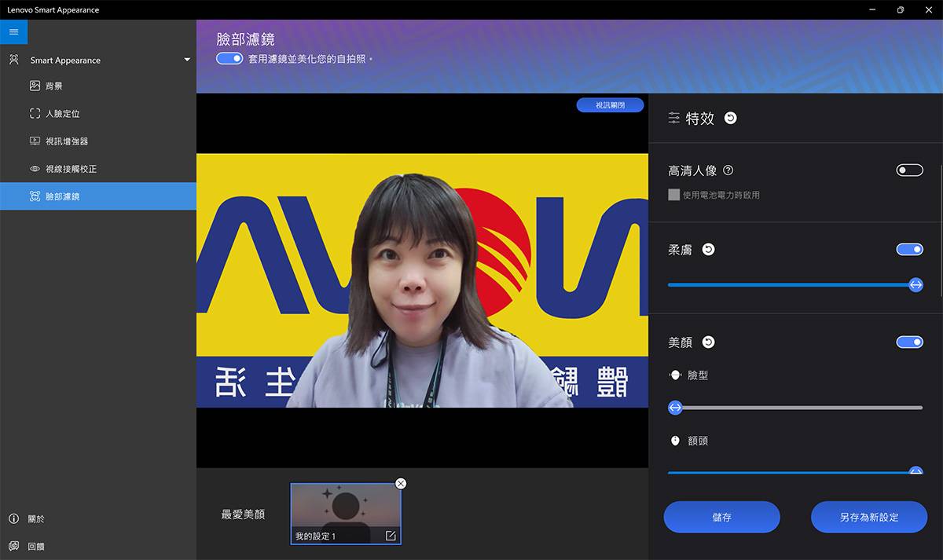Screen dimensions: 943x560
Task: Select the 我的設定 1 preset thumbnail
Action: [346, 514]
